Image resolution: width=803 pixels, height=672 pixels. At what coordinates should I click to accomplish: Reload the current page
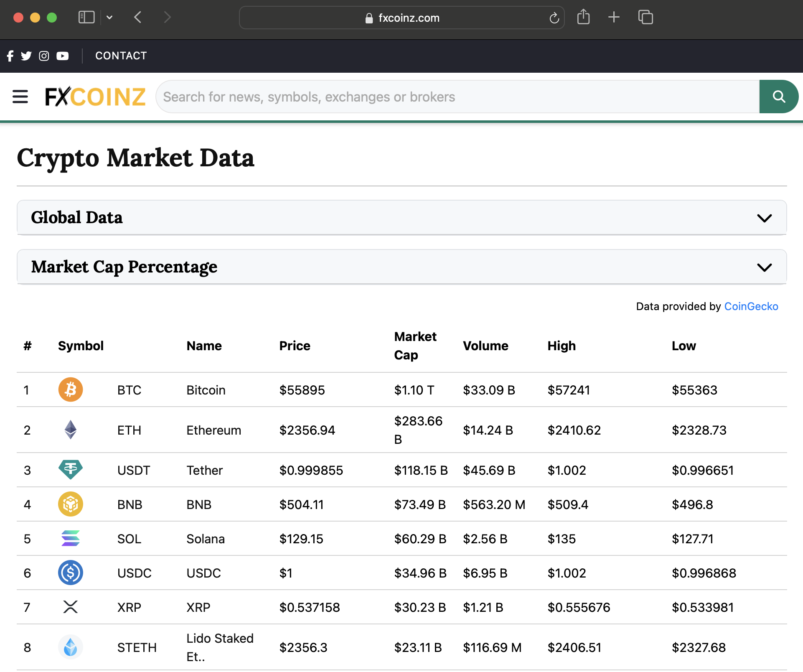click(554, 18)
